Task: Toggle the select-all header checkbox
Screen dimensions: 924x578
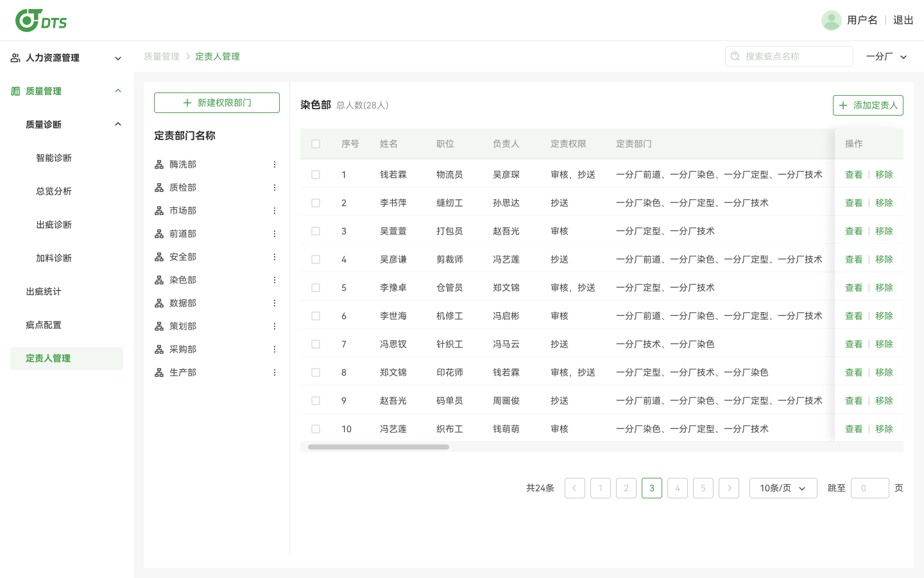Action: [316, 144]
